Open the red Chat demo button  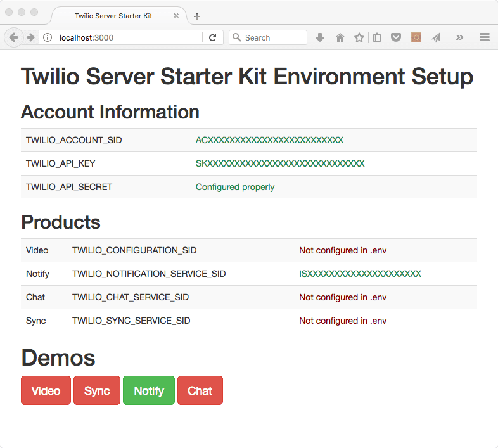(200, 390)
